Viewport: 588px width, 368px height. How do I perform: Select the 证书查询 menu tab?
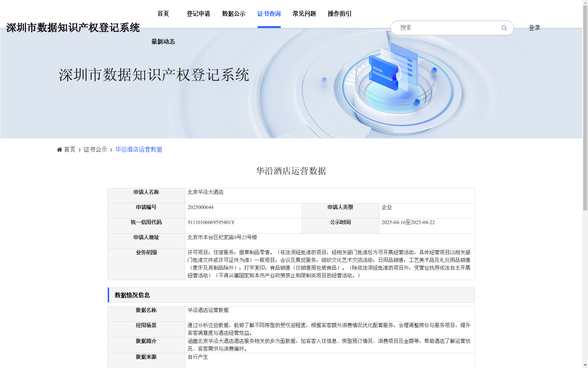[269, 14]
